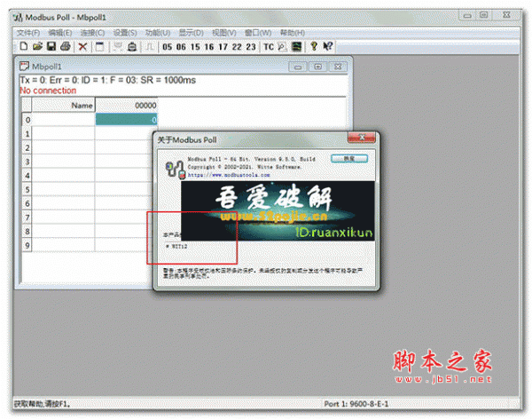Open the 连接(C) menu
532x419 pixels.
point(92,33)
